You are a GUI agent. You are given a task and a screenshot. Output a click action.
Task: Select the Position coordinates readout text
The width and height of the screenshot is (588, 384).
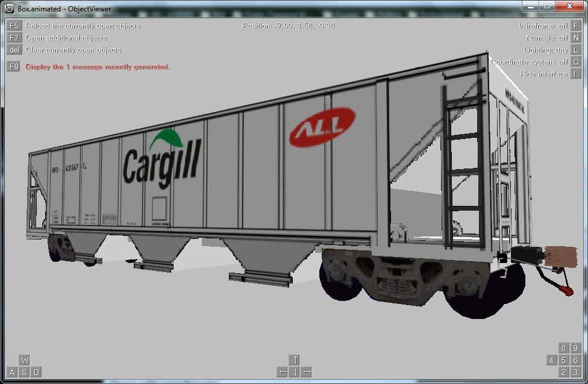(x=288, y=26)
